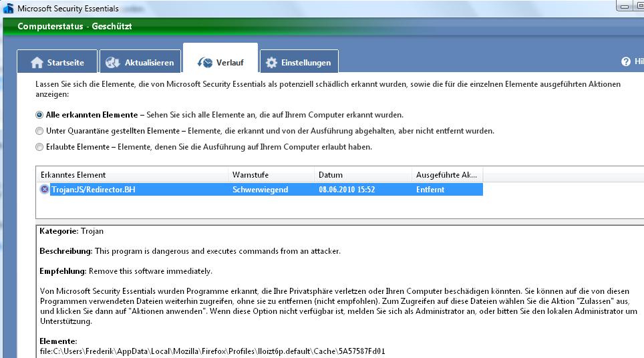The width and height of the screenshot is (644, 358).
Task: Click the 'Empfehlung: Remove this software' line
Action: point(126,271)
